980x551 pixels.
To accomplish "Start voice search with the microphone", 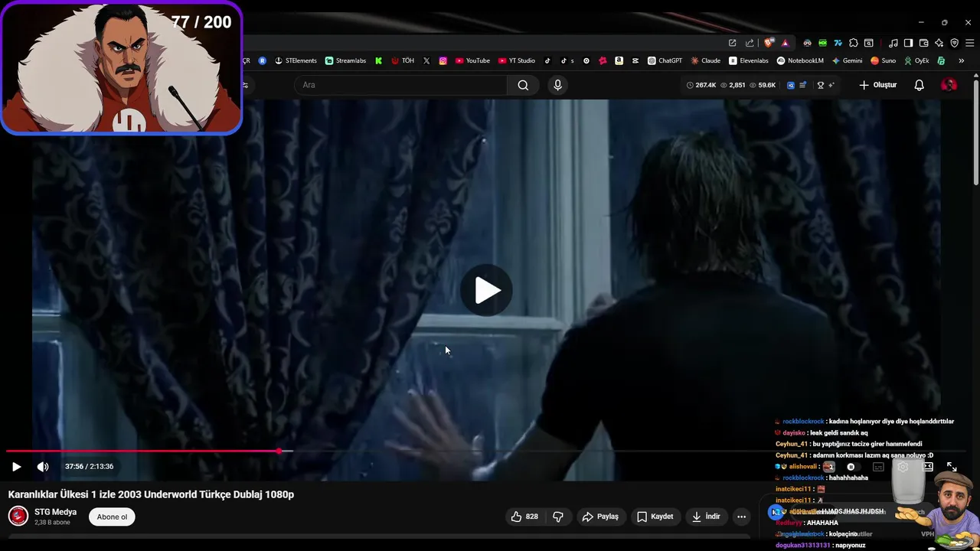I will coord(557,85).
